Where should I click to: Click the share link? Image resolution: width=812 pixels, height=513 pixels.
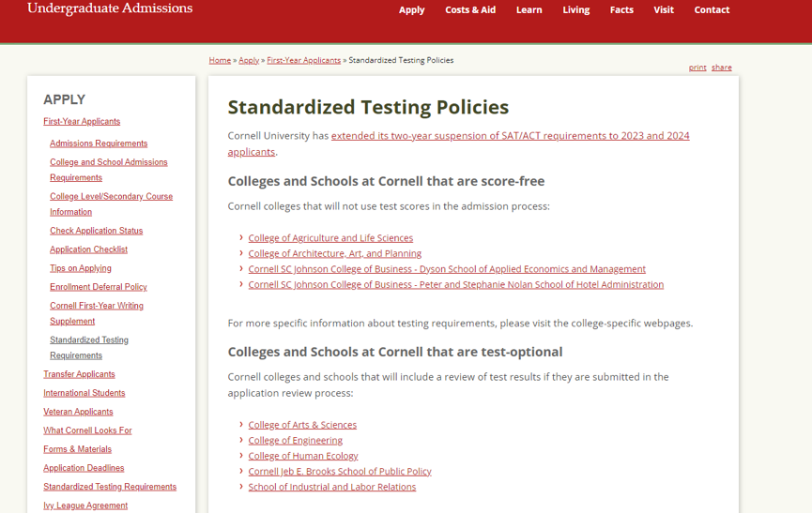[721, 68]
